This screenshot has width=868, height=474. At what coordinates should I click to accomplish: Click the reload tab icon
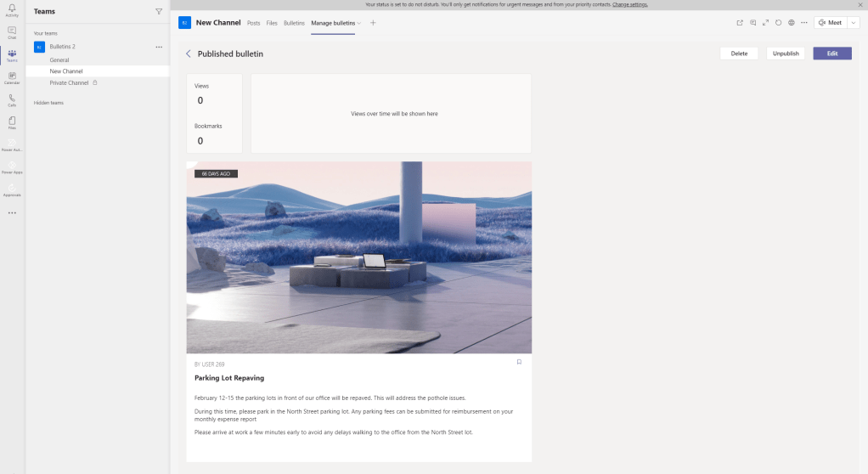click(x=779, y=23)
